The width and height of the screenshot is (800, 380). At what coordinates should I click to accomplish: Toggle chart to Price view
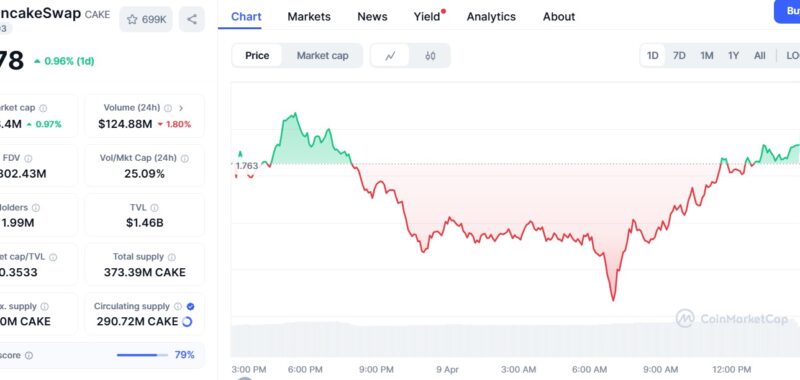click(257, 56)
